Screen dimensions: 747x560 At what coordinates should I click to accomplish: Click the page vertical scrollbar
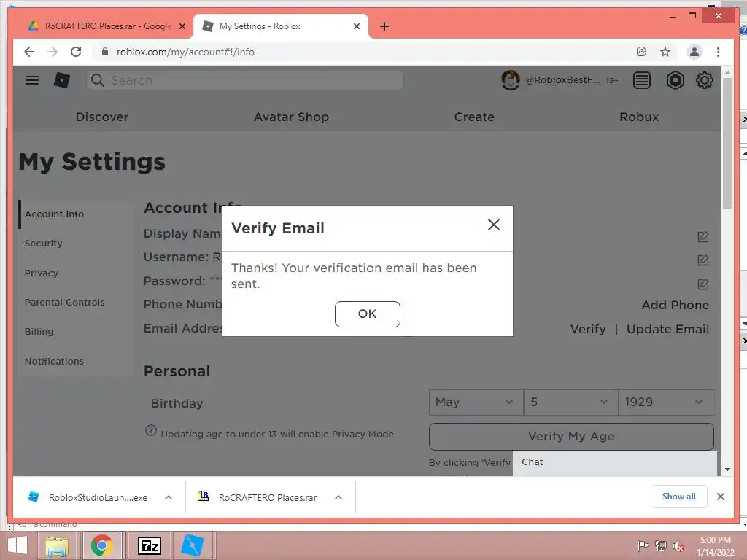727,143
